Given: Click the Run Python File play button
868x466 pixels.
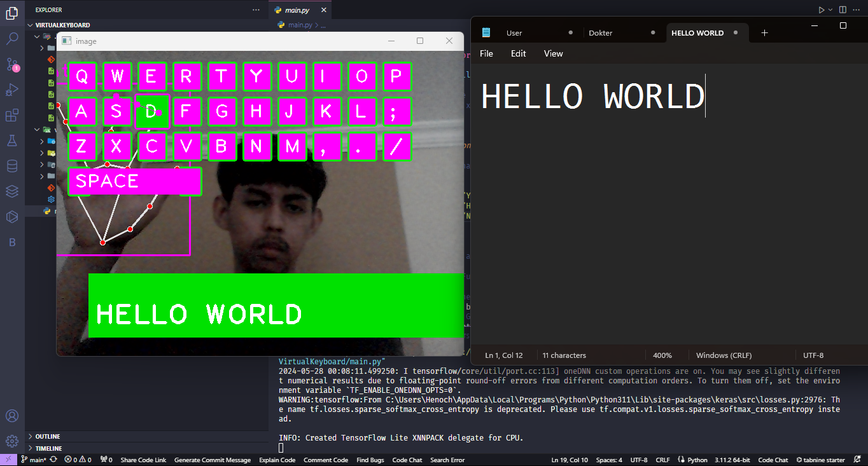Looking at the screenshot, I should pyautogui.click(x=821, y=10).
